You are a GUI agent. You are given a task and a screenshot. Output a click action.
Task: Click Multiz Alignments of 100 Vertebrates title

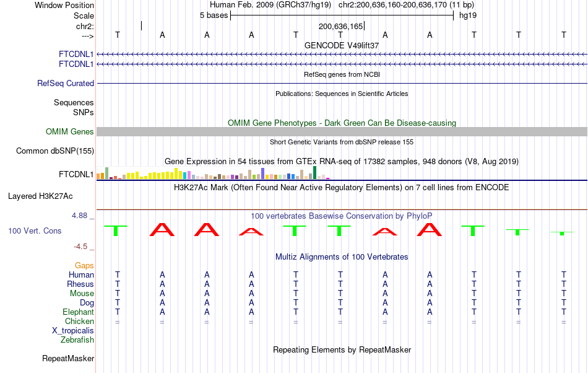coord(342,257)
